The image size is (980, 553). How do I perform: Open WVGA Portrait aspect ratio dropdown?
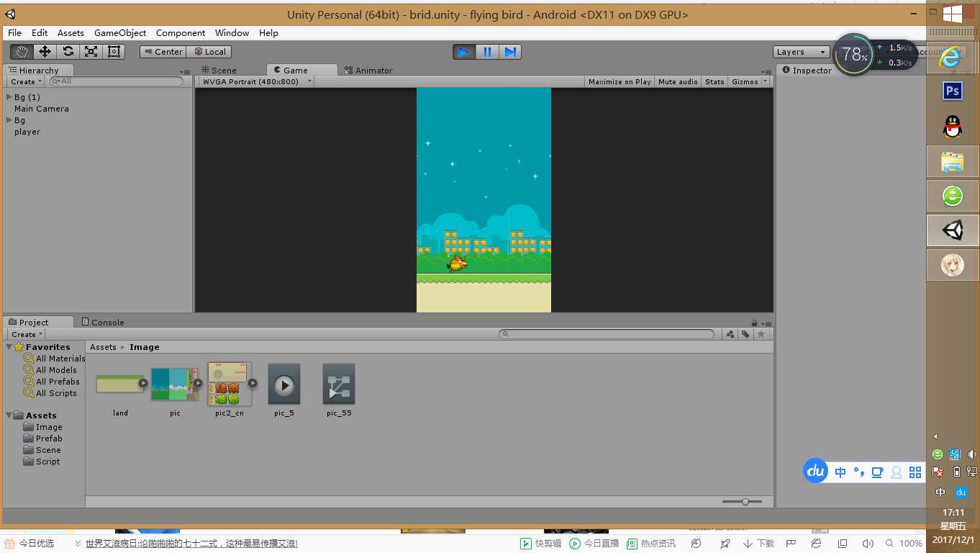[x=257, y=81]
